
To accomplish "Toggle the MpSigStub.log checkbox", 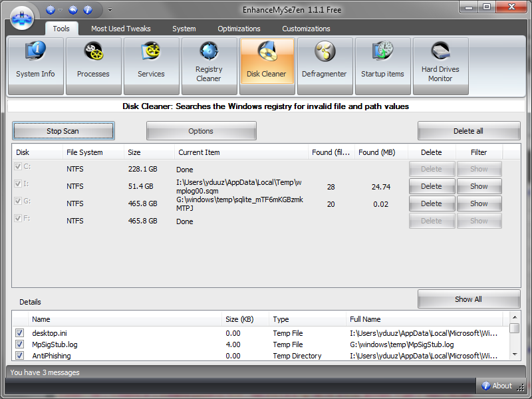I will (20, 344).
